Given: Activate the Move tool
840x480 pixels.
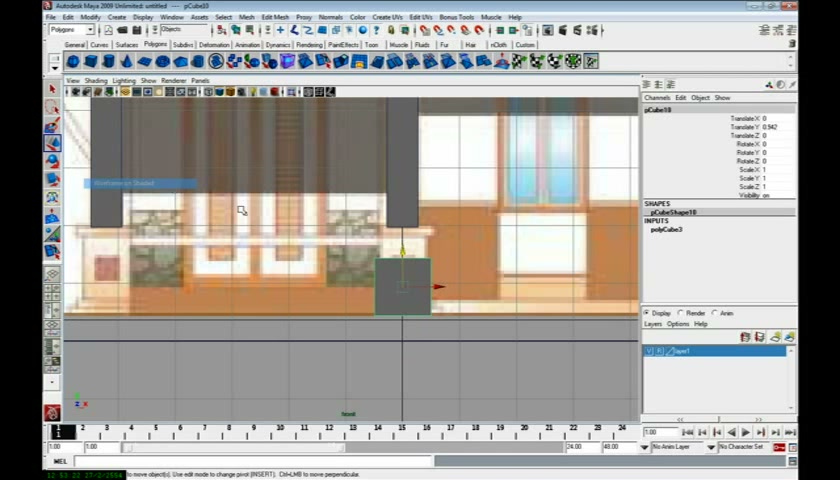Looking at the screenshot, I should click(52, 143).
